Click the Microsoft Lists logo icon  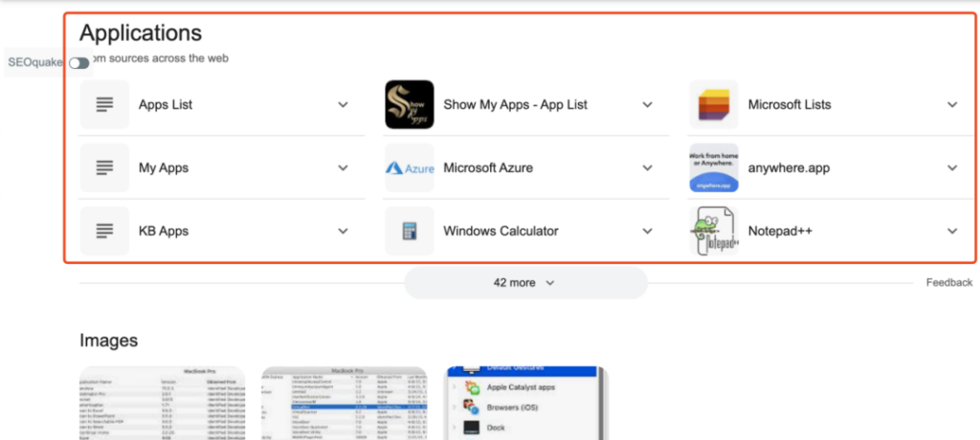714,104
